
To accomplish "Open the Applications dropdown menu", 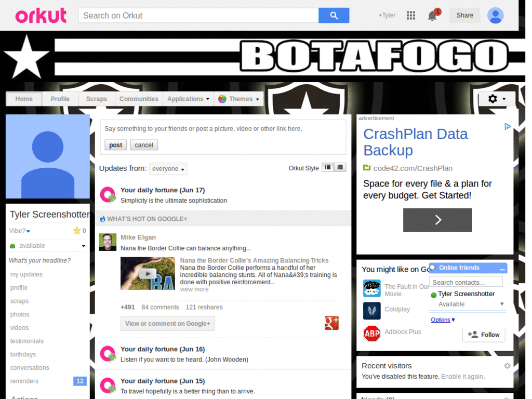I will pyautogui.click(x=188, y=99).
